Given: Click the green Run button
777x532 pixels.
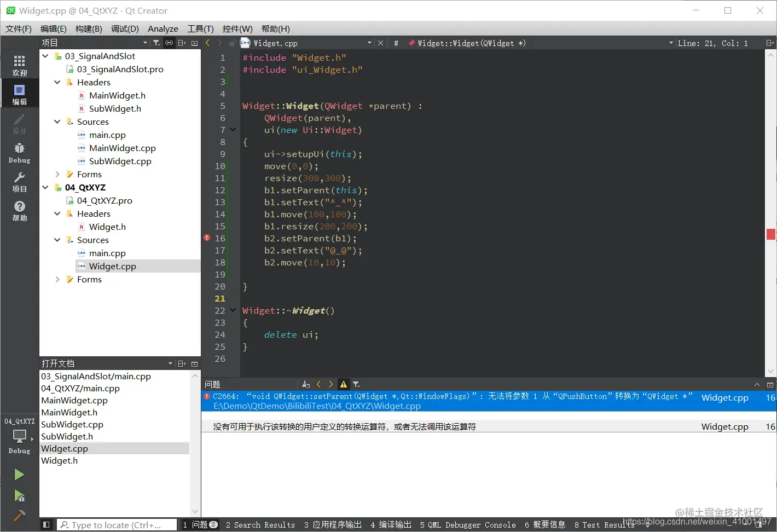Looking at the screenshot, I should [19, 475].
